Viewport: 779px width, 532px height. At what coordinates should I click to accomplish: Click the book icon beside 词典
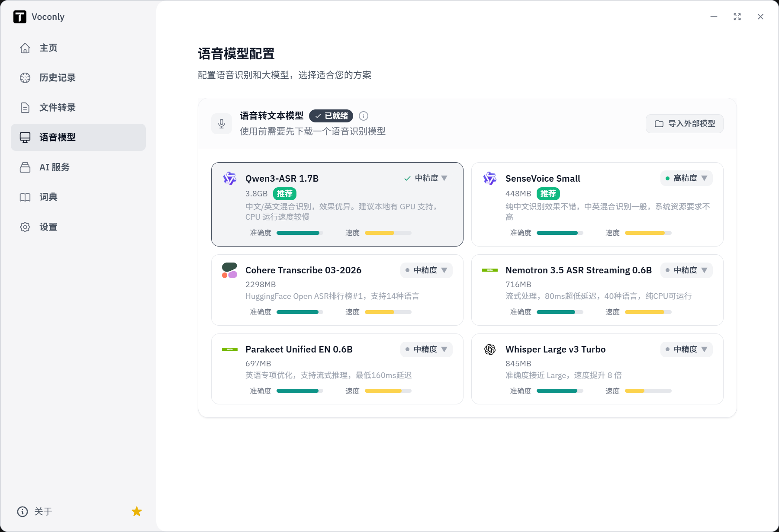[x=25, y=197]
